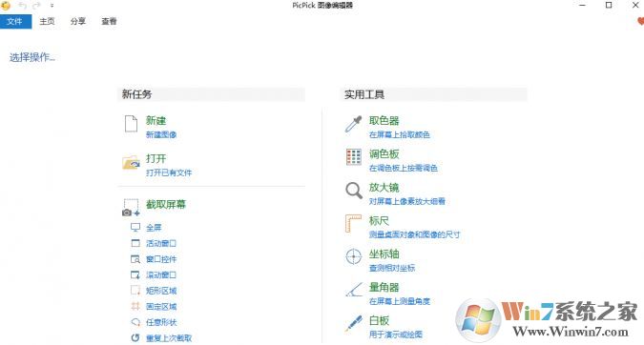Launch the 调色板 tool link
644x345 pixels.
point(384,153)
